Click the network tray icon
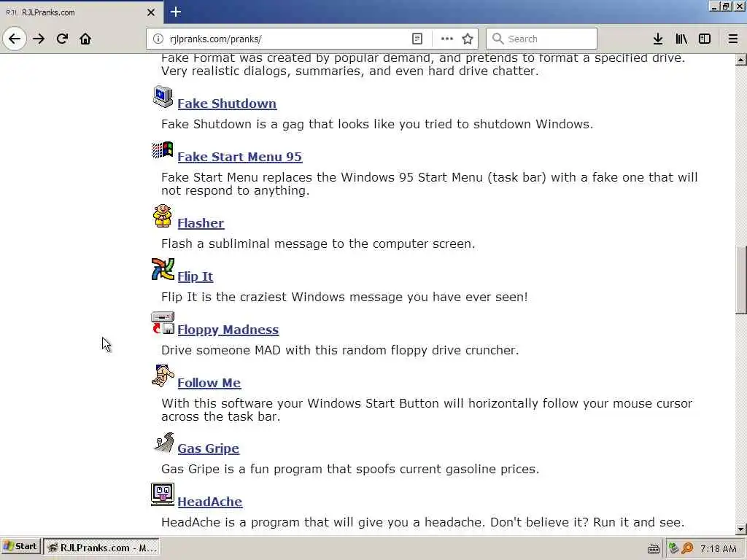This screenshot has height=560, width=747. [x=673, y=548]
